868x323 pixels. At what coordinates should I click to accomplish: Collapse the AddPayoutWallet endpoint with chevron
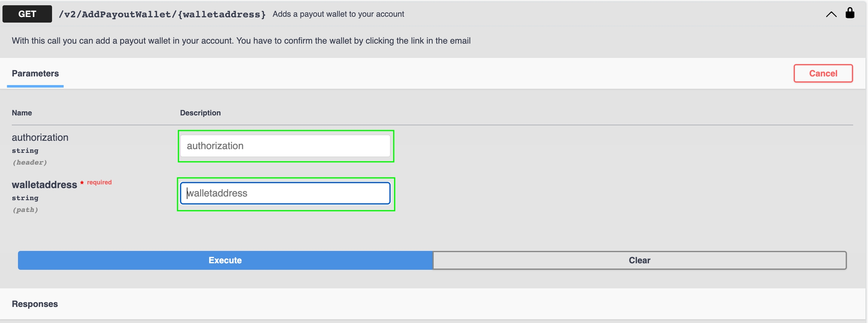(x=831, y=14)
